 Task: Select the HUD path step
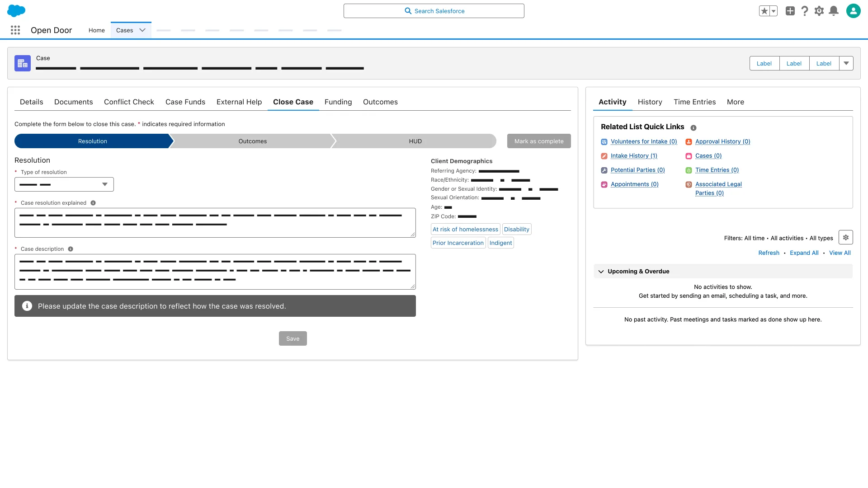[x=415, y=141]
